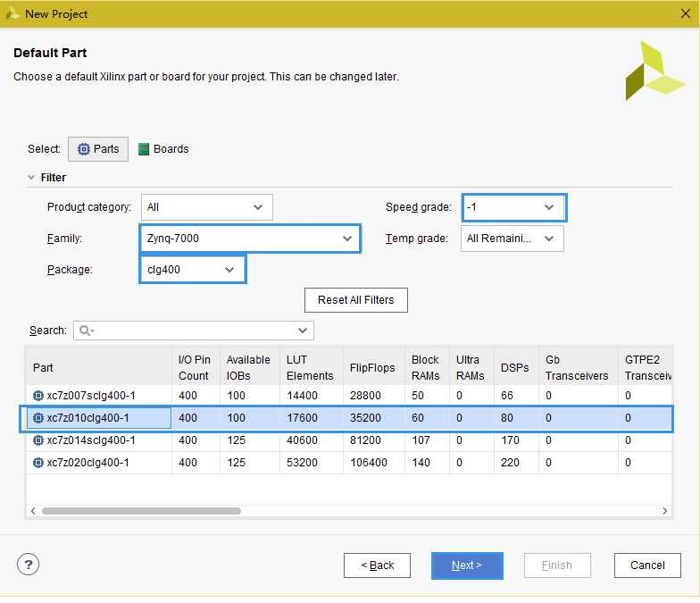Close the New Project dialog
Viewport: 700px width, 603px height.
pos(686,14)
